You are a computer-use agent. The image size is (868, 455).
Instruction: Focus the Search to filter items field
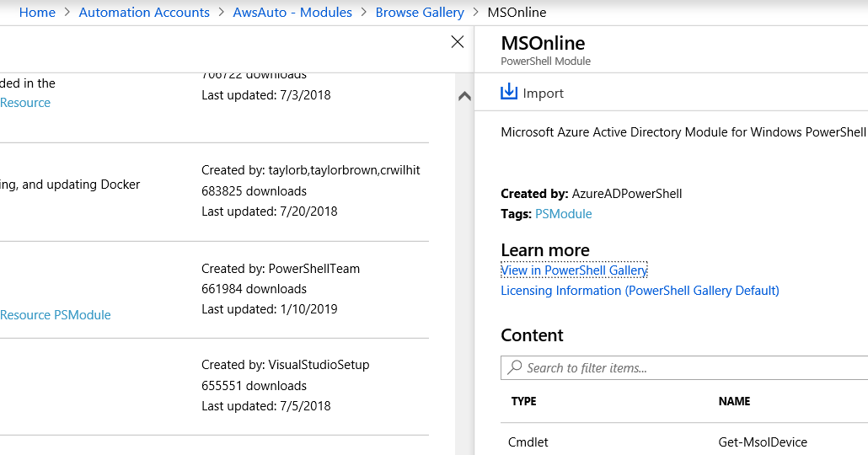(x=691, y=368)
